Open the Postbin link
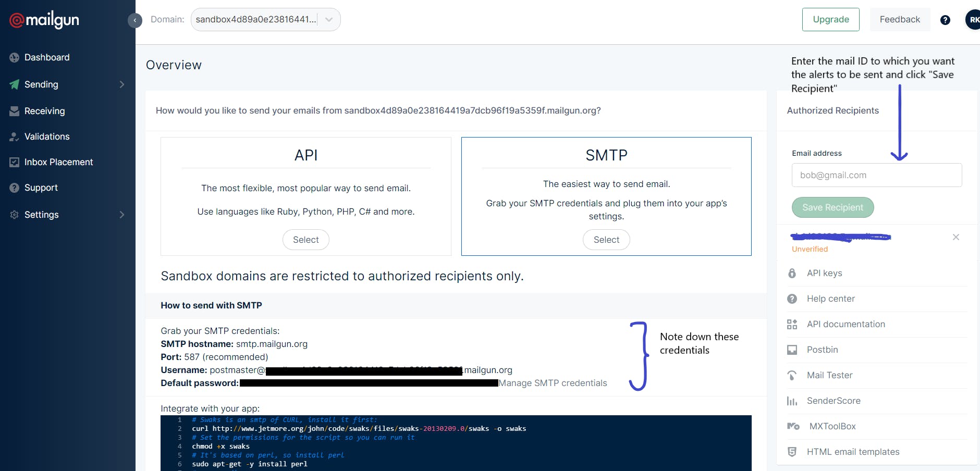The width and height of the screenshot is (980, 471). click(x=822, y=350)
